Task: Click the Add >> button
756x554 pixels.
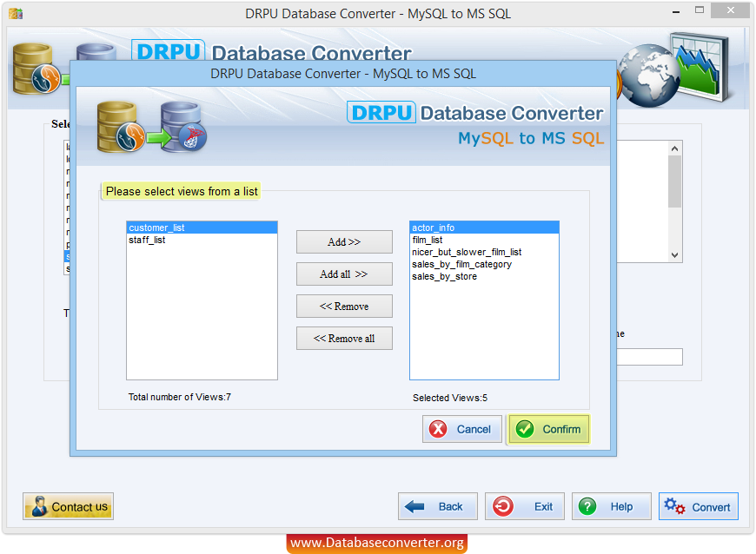Action: click(344, 242)
